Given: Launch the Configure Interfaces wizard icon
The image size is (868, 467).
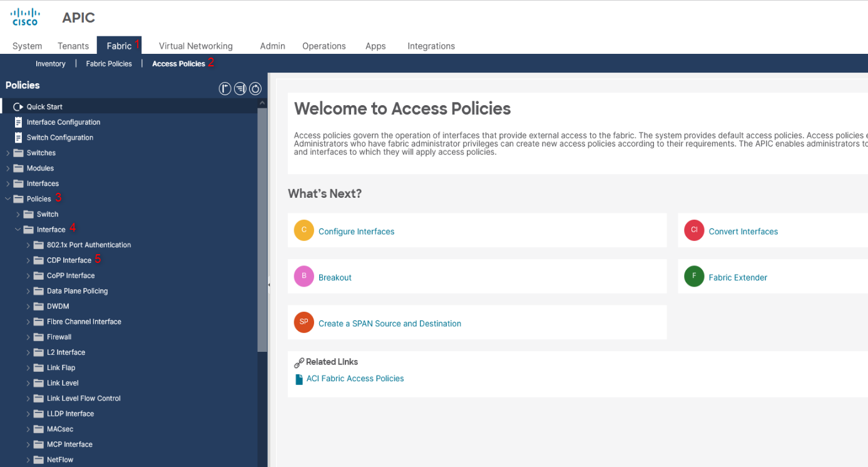Looking at the screenshot, I should click(304, 230).
